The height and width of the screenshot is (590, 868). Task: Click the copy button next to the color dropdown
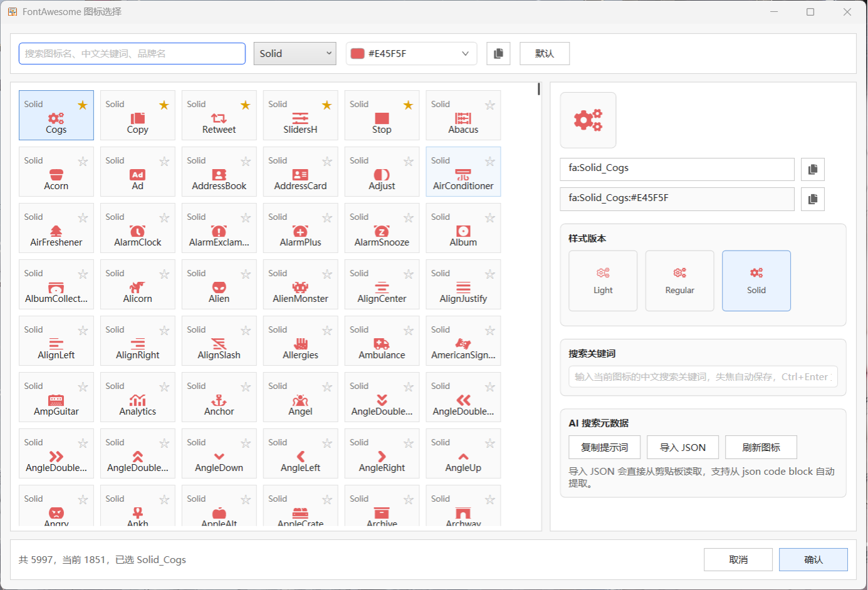498,54
